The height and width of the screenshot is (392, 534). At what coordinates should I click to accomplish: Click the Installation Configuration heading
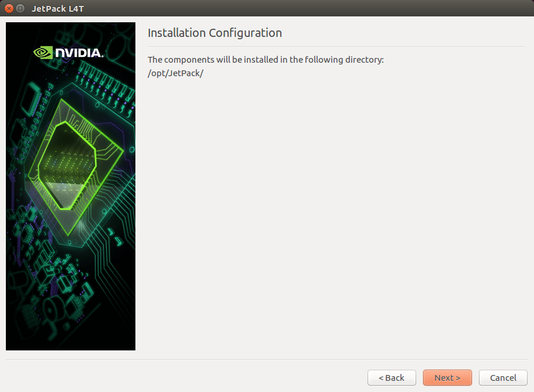point(215,33)
